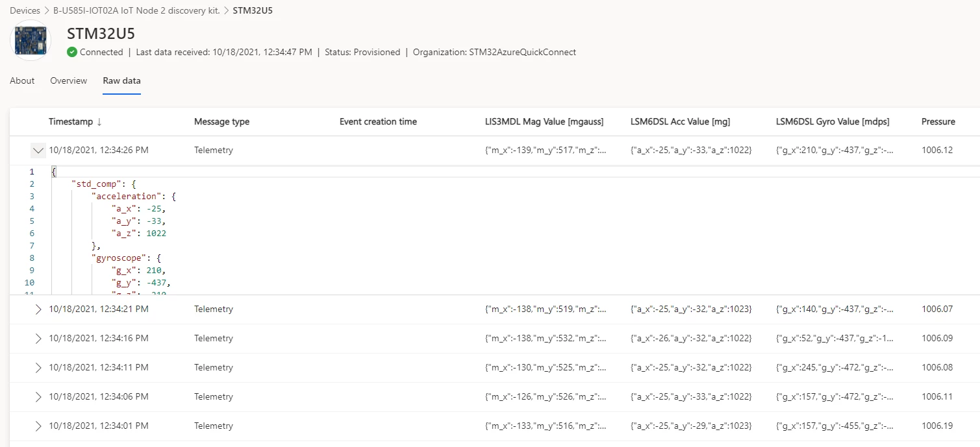Expand the 12:34:06 PM telemetry row
This screenshot has width=980, height=447.
(38, 397)
